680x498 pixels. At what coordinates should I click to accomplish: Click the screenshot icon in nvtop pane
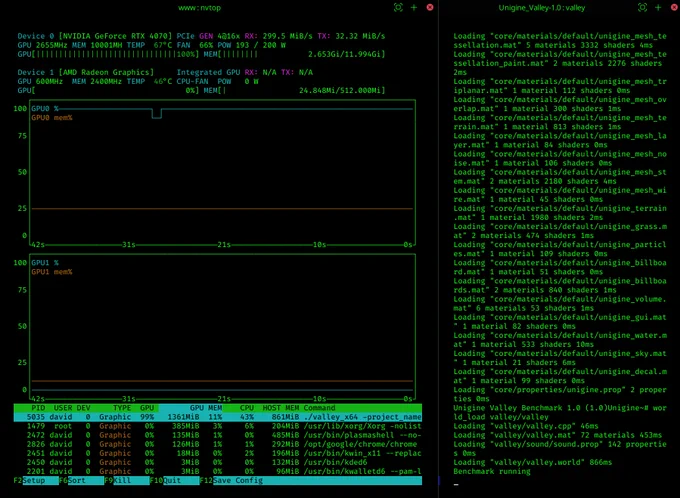coord(398,7)
